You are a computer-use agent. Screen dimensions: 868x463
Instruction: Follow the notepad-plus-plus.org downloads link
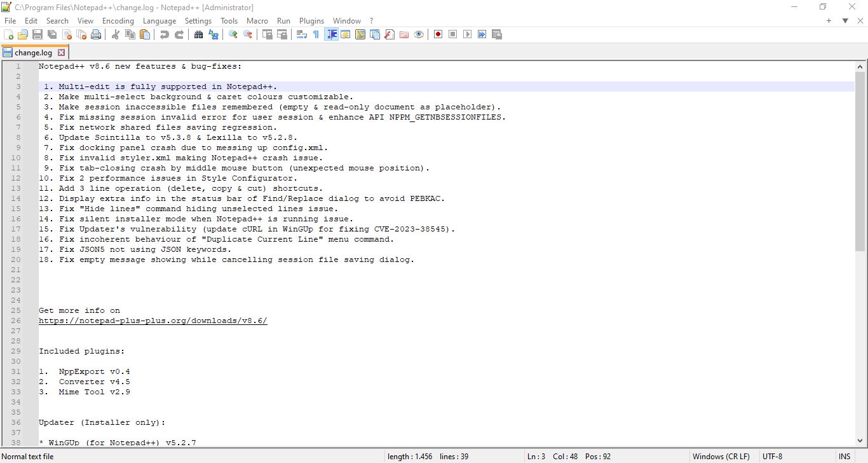153,321
